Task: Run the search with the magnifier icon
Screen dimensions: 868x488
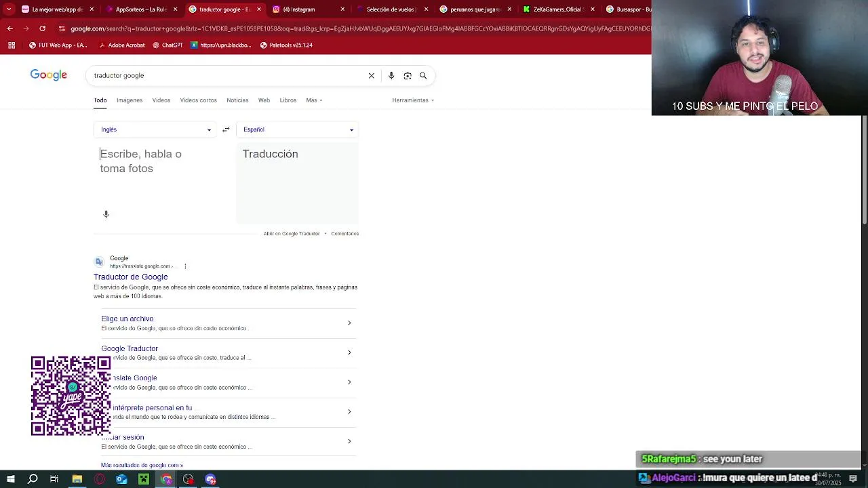Action: (x=423, y=76)
